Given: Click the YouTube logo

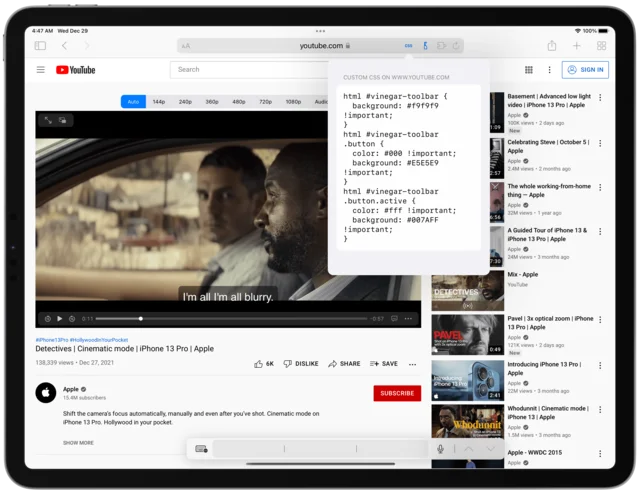Looking at the screenshot, I should (x=76, y=70).
